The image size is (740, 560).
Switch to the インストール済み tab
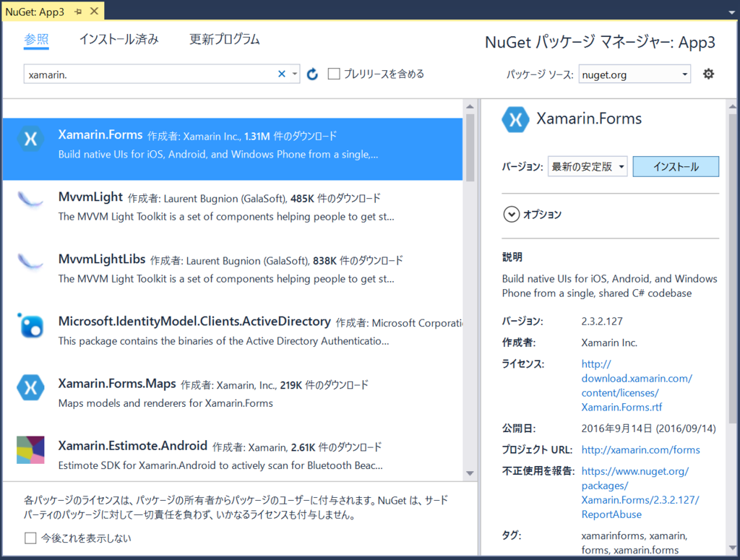pos(119,39)
